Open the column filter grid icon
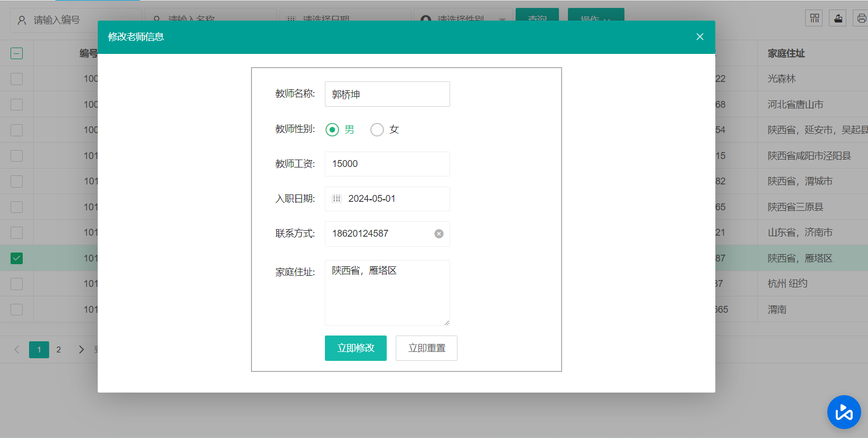Screen dimensions: 868x438 pyautogui.click(x=814, y=18)
